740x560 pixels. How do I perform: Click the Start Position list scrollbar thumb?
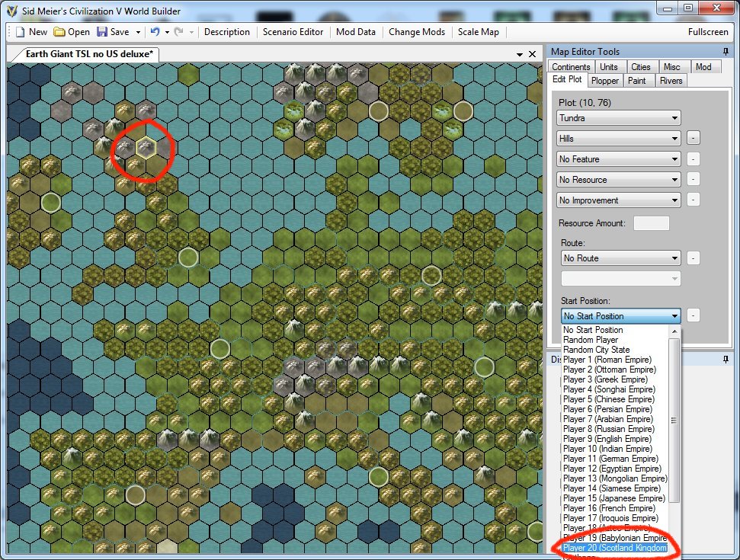click(x=674, y=421)
